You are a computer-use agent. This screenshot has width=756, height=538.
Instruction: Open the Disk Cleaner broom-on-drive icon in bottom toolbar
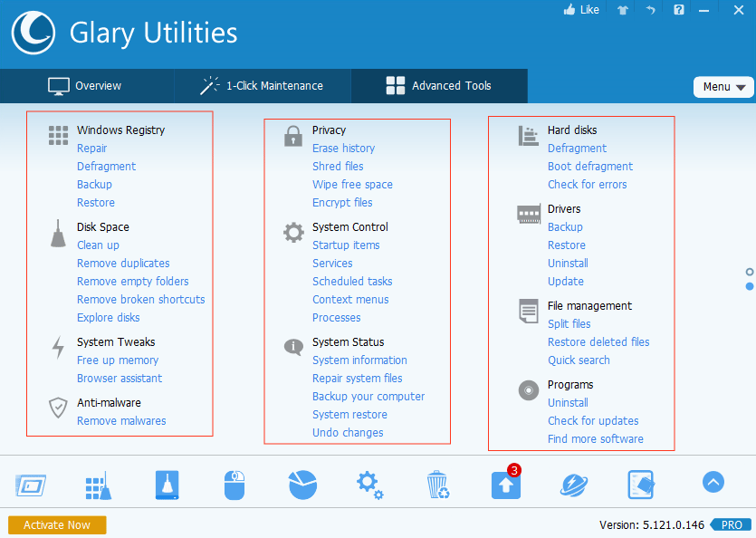(167, 485)
